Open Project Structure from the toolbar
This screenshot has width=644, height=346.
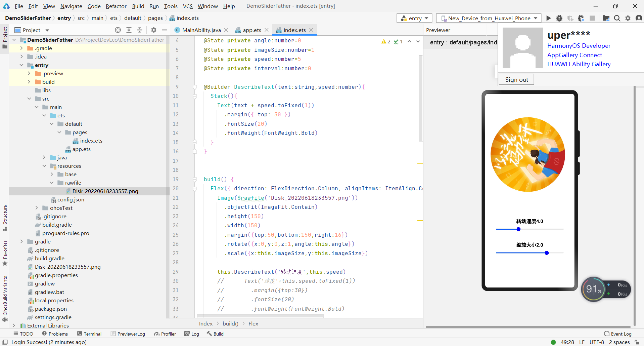point(606,18)
